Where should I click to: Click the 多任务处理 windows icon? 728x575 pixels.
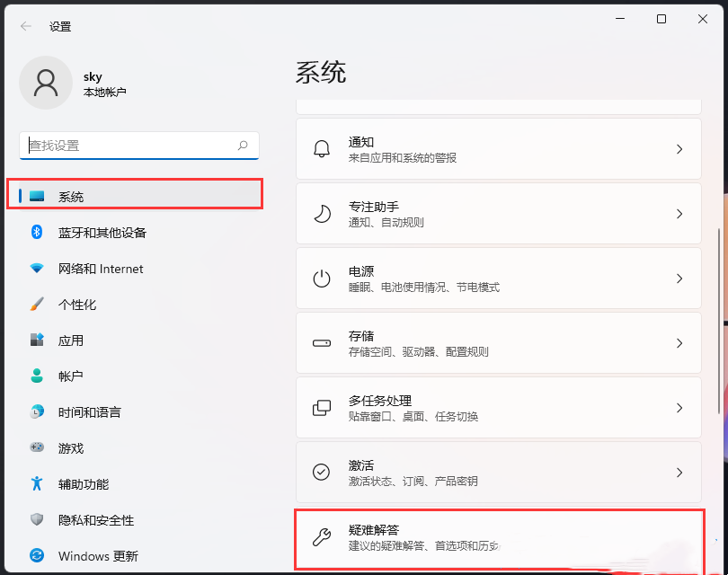click(x=321, y=407)
